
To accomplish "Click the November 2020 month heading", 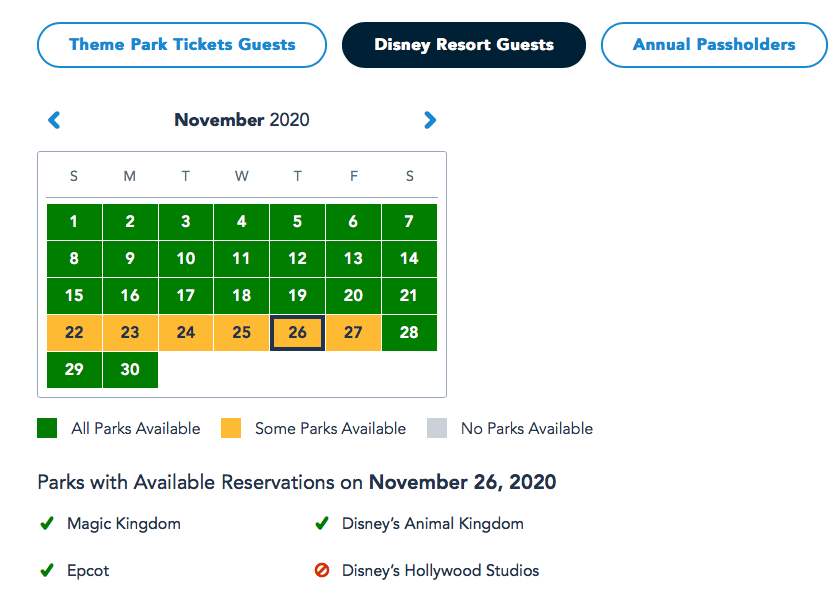I will [x=242, y=120].
